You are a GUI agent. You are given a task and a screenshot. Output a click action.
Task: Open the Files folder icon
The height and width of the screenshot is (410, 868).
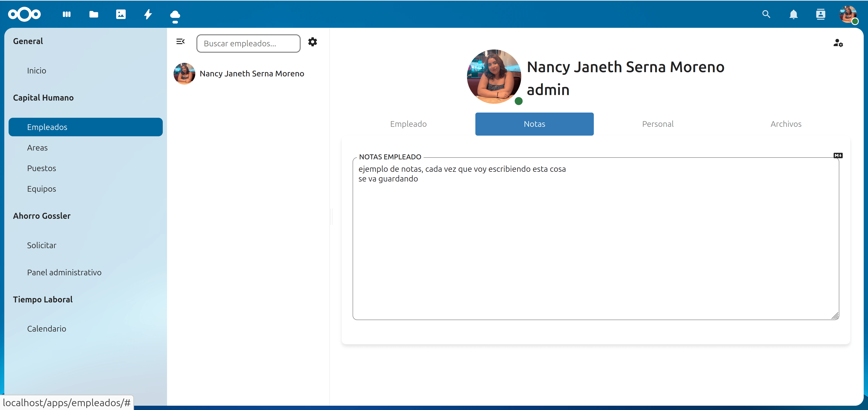pyautogui.click(x=94, y=14)
